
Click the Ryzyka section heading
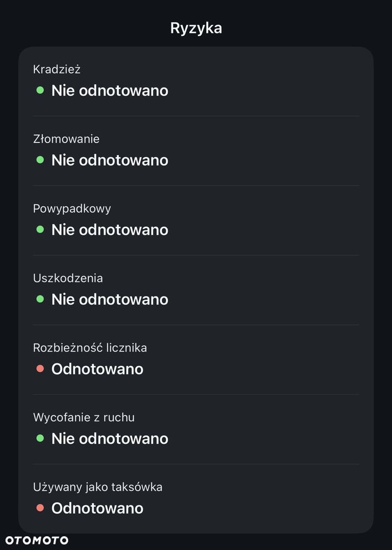coord(196,28)
